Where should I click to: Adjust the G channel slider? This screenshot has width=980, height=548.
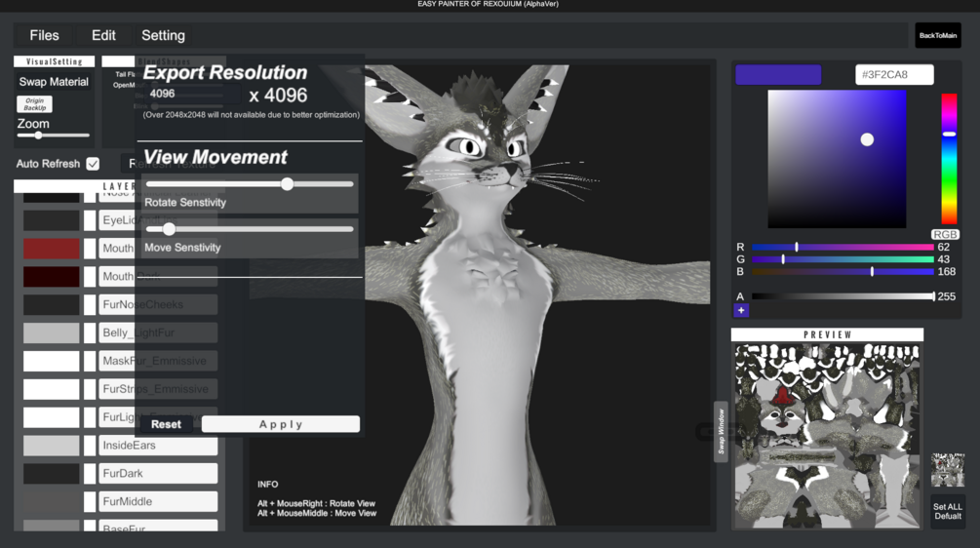[x=843, y=259]
